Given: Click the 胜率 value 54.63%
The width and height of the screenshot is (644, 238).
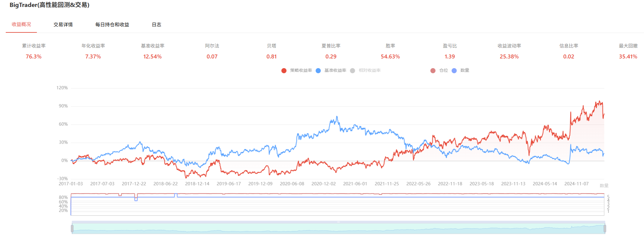Looking at the screenshot, I should click(x=390, y=57).
